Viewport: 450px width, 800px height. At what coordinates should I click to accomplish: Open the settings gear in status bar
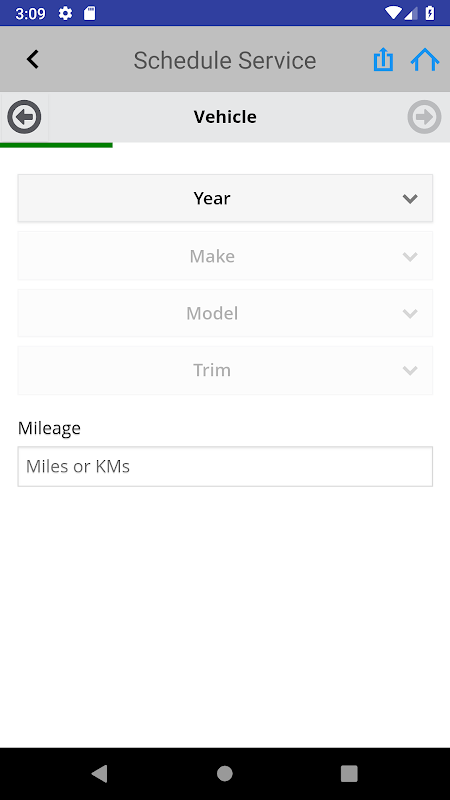pyautogui.click(x=65, y=13)
